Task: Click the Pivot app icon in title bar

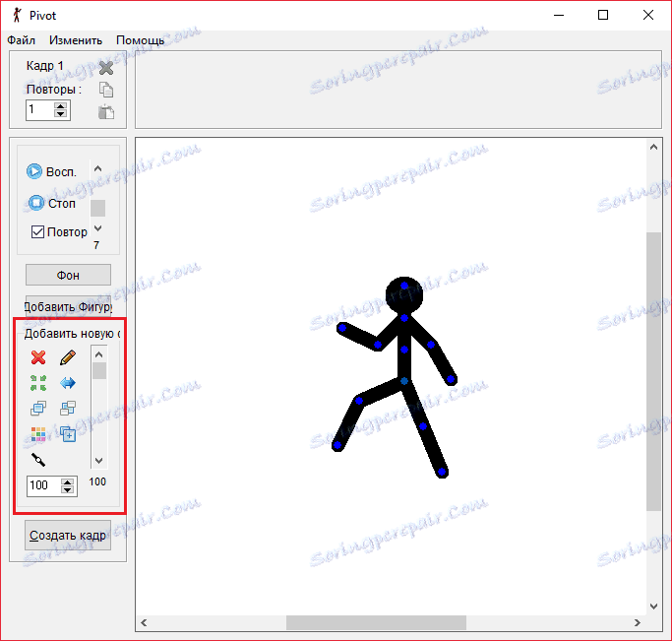Action: (x=17, y=15)
